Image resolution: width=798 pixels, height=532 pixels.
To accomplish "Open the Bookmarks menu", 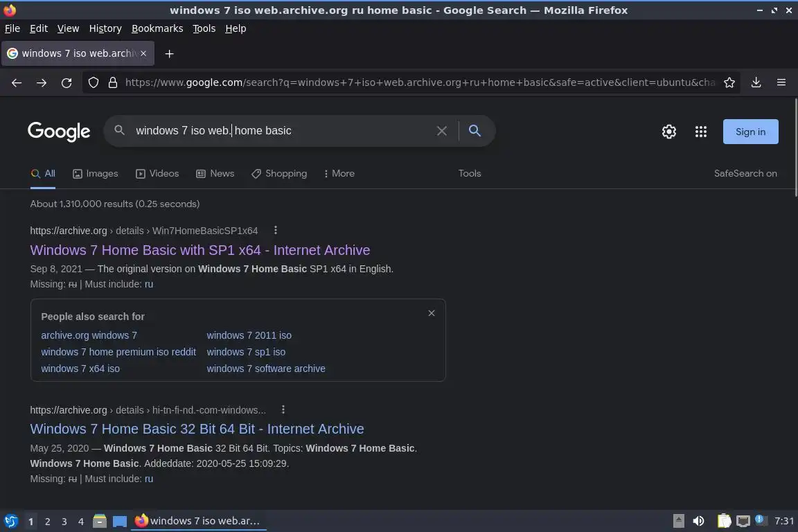I will pyautogui.click(x=157, y=28).
